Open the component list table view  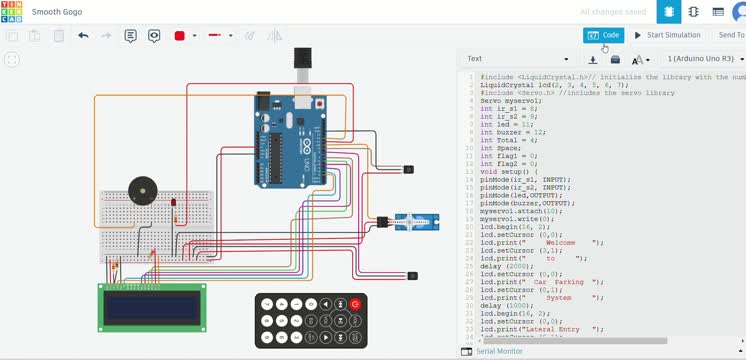coord(718,12)
